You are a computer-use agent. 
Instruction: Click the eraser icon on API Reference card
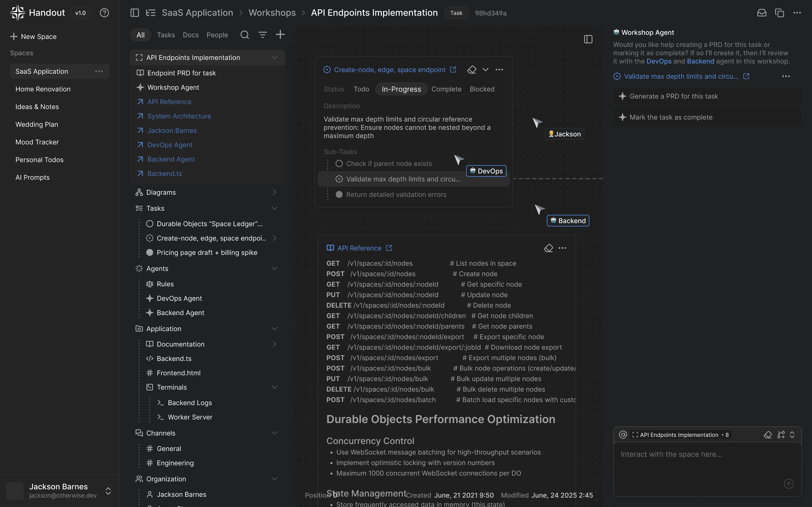(548, 248)
